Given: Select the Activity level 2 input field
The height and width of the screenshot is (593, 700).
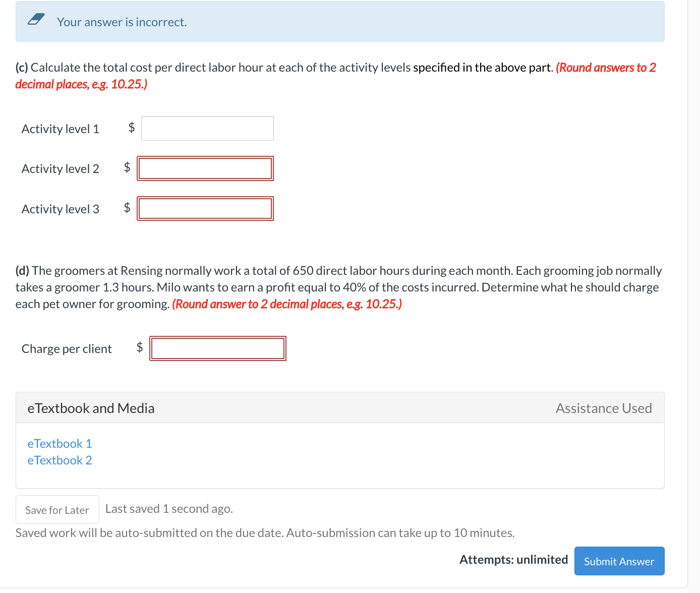Looking at the screenshot, I should (205, 168).
